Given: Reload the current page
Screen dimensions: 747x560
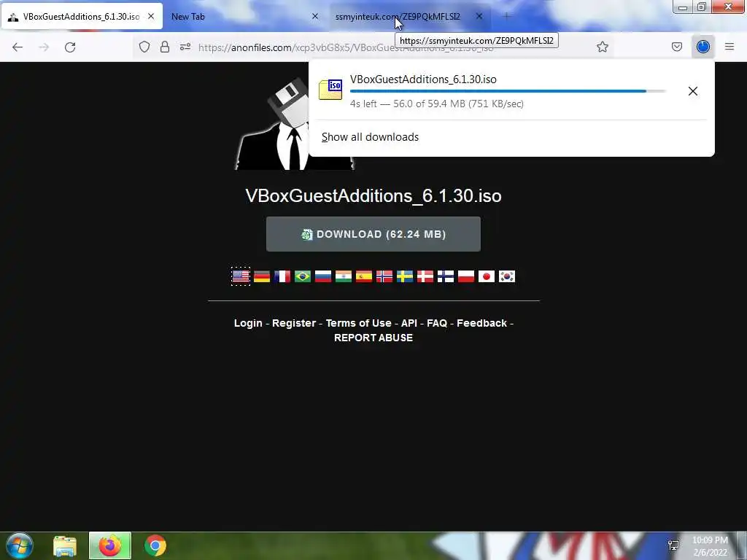Looking at the screenshot, I should point(70,47).
